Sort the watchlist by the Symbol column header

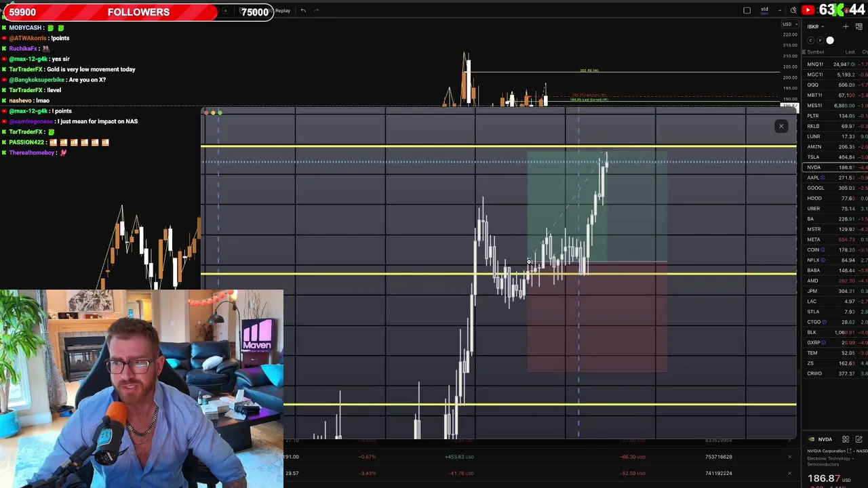point(815,52)
